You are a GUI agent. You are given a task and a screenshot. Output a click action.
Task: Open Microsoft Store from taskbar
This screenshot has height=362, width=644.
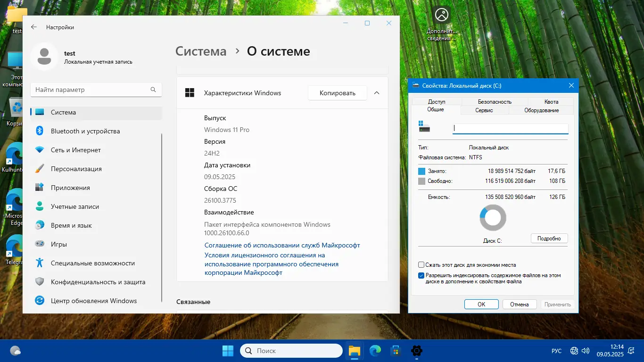[x=396, y=351]
